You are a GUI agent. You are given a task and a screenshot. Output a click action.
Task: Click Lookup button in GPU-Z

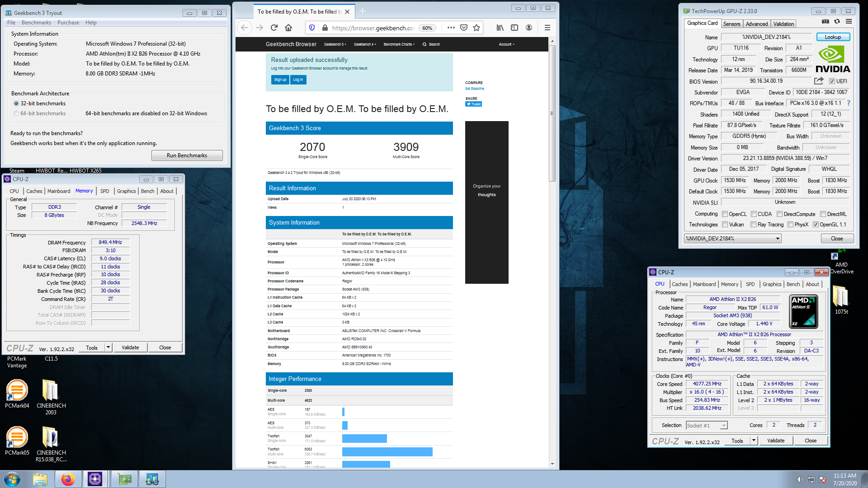[833, 37]
